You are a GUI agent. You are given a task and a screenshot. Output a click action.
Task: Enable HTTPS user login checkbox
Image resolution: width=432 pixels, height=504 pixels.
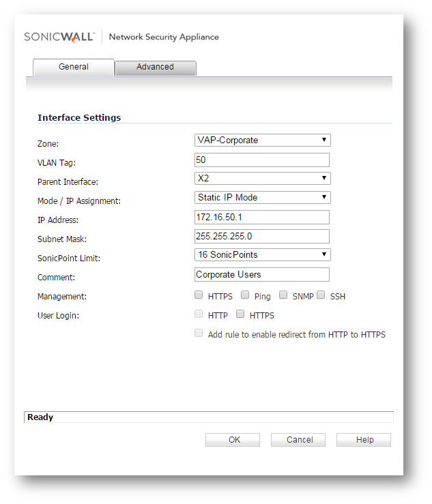point(240,314)
